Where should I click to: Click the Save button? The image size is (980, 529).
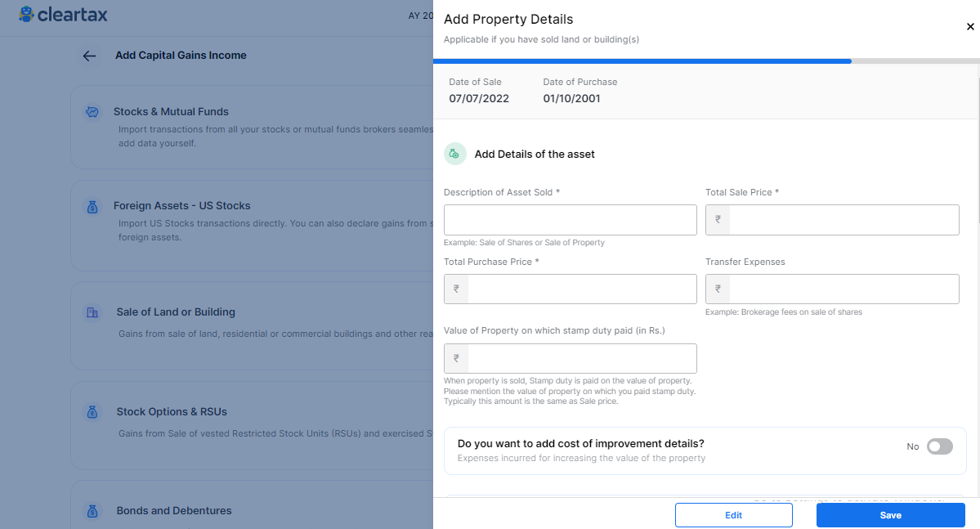(890, 515)
